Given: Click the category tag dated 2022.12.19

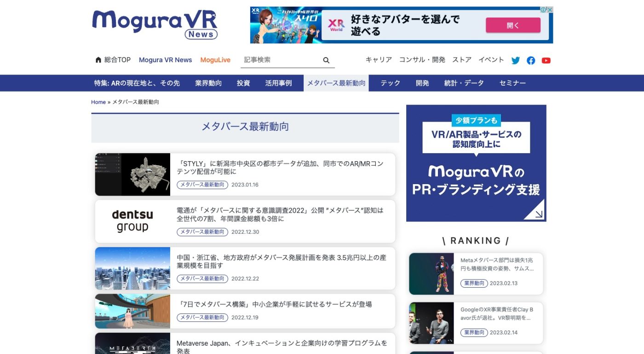Looking at the screenshot, I should (x=202, y=318).
